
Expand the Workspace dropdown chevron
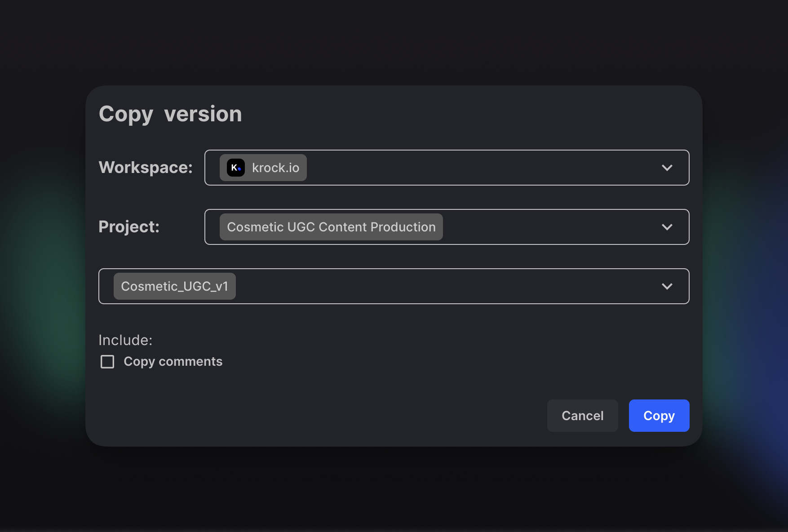pos(667,168)
